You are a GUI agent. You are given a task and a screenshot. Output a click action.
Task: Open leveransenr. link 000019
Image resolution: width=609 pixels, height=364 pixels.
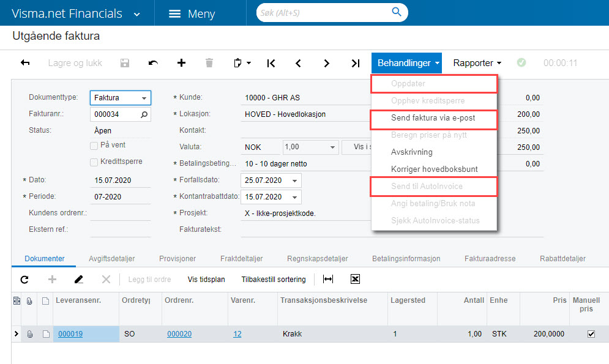pyautogui.click(x=70, y=334)
